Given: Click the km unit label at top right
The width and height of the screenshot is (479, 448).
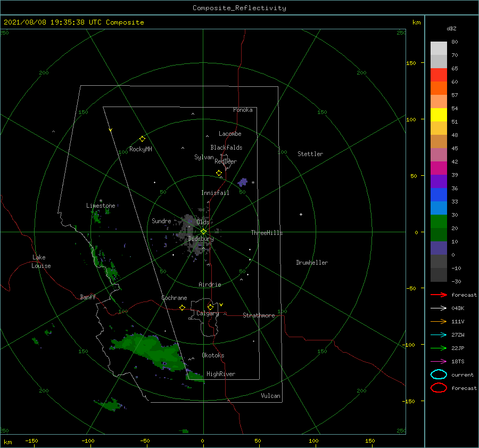Looking at the screenshot, I should coord(416,22).
